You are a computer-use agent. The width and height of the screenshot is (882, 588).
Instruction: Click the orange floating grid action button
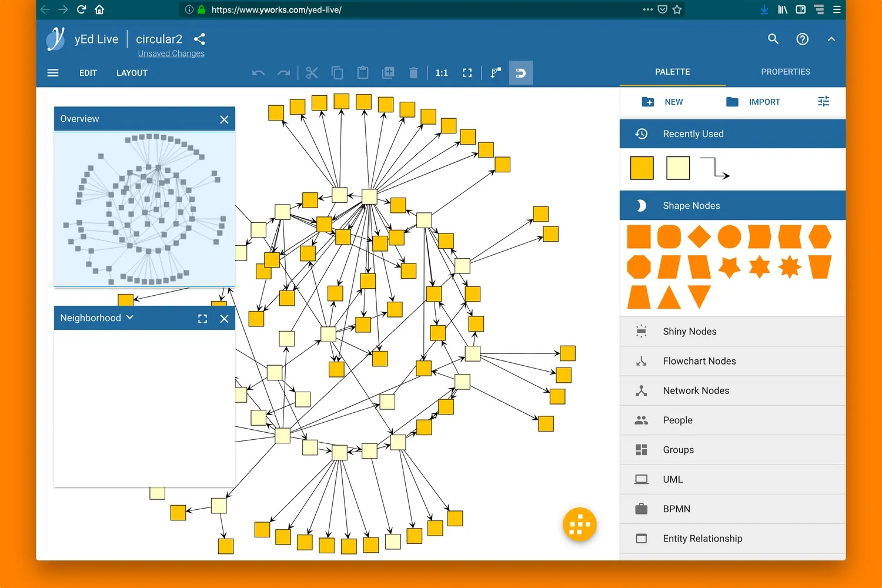tap(579, 524)
